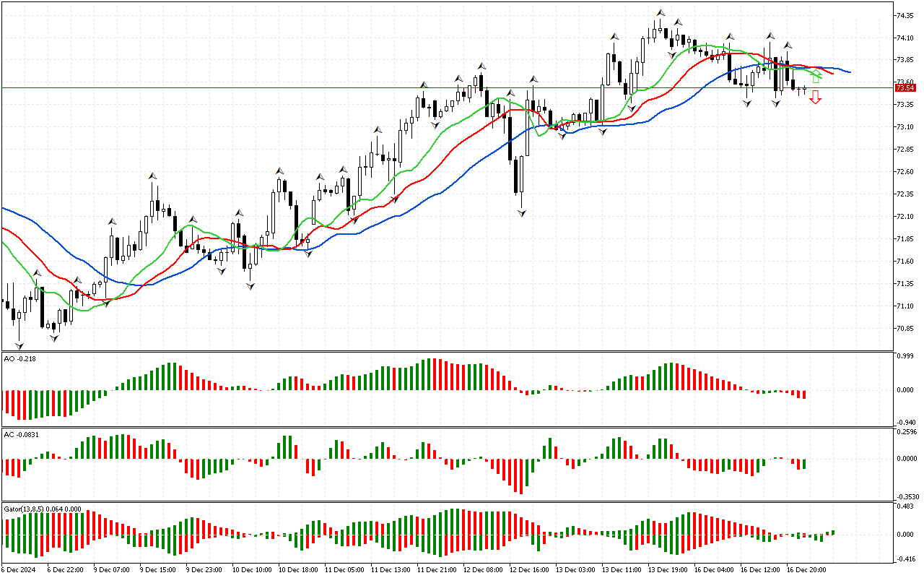The height and width of the screenshot is (578, 924).
Task: Click the 6 Dec 2024 time label
Action: click(19, 570)
